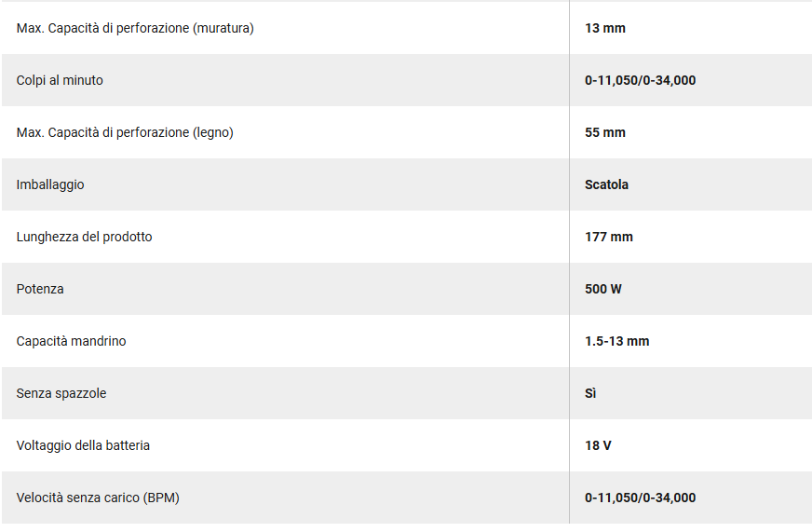Click the "Potenza" row label

tap(40, 289)
